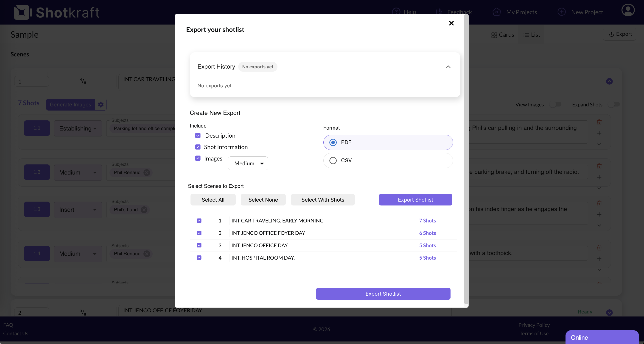Collapse scene 1 with round chevron icon

coord(609,81)
